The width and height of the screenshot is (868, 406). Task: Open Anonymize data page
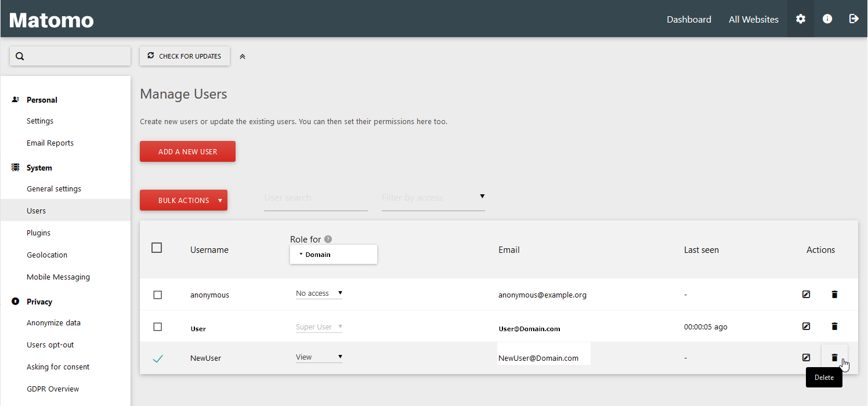click(53, 322)
